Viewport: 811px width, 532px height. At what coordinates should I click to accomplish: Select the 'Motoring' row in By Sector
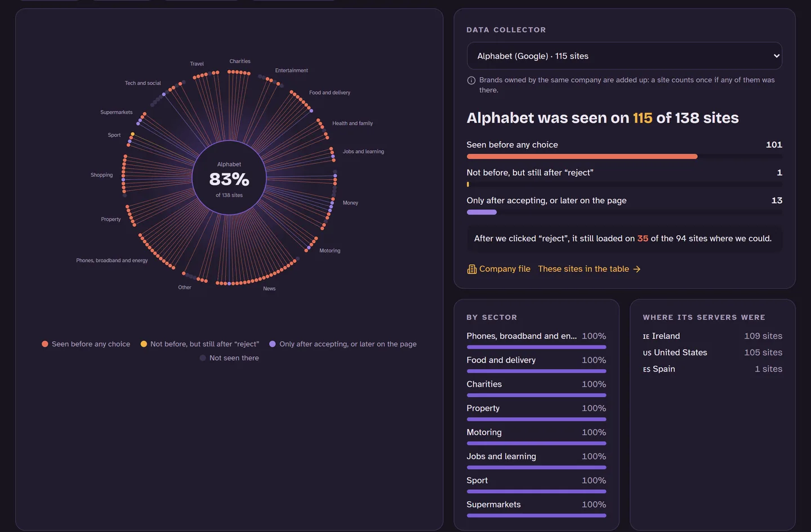[536, 437]
